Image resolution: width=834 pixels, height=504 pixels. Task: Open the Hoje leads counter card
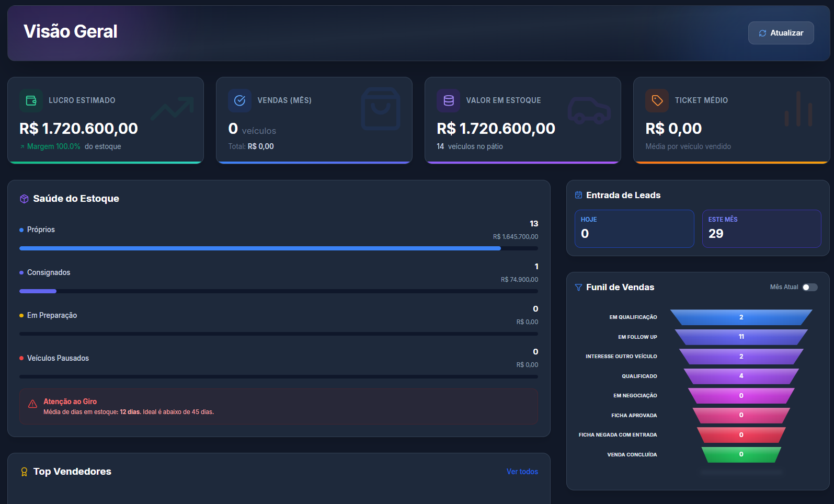(634, 228)
